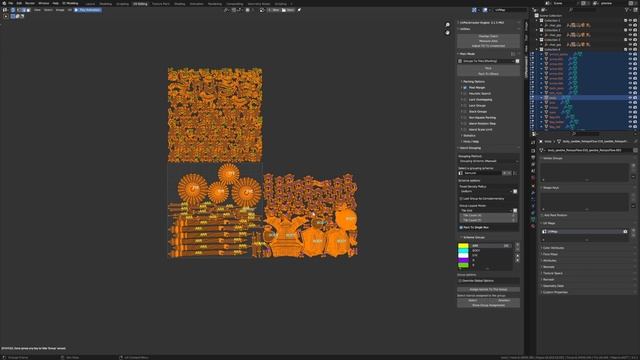
Task: Click the pin image icon in header
Action: (299, 10)
